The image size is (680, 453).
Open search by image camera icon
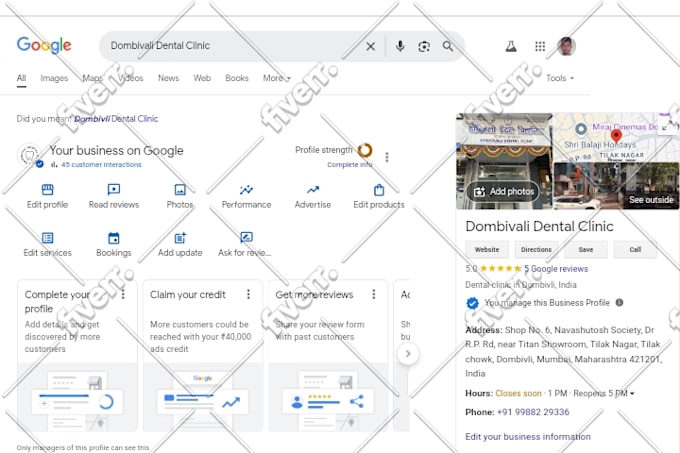[424, 46]
